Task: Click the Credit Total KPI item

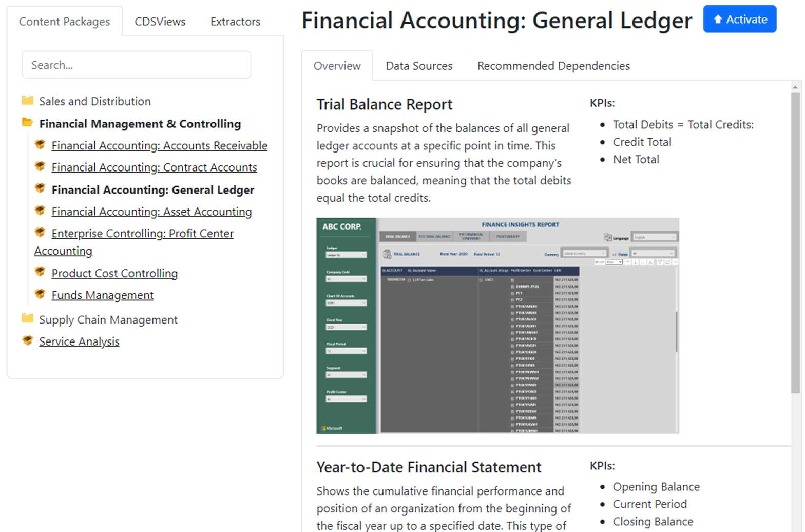Action: pos(642,142)
